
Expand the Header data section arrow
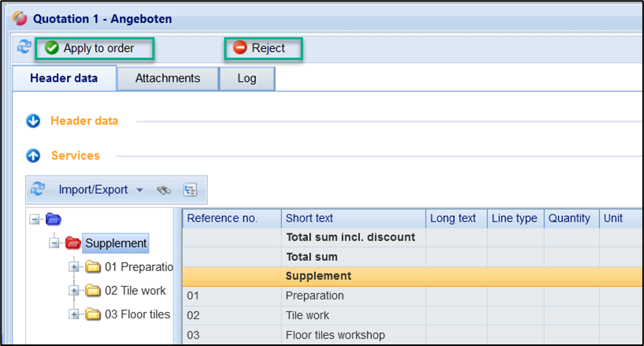pyautogui.click(x=33, y=121)
